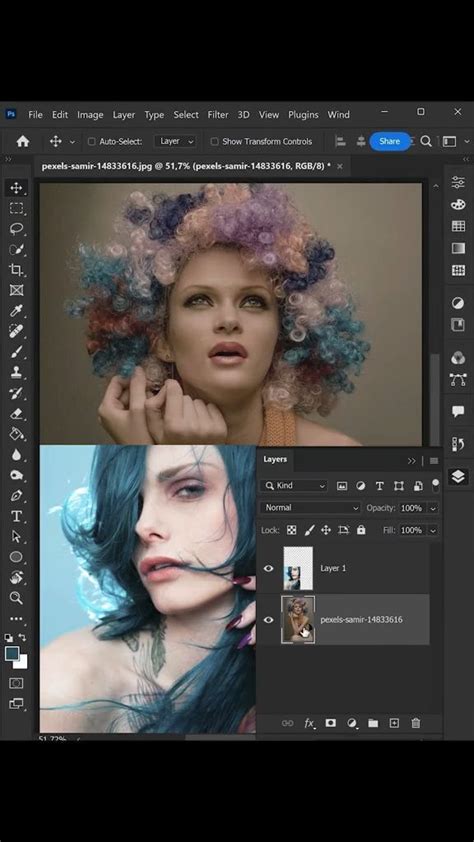Screen dimensions: 474x842
Task: Open the Normal blending mode dropdown
Action: point(310,507)
